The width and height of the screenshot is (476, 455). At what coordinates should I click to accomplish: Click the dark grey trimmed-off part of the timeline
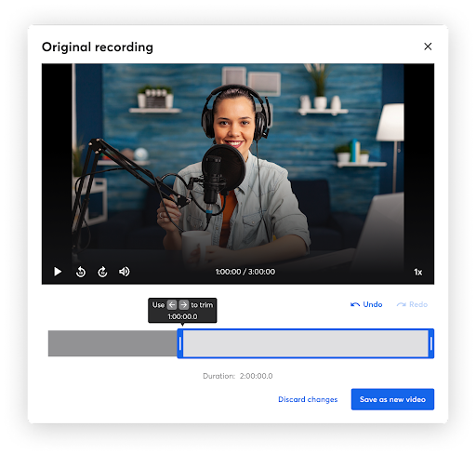112,343
